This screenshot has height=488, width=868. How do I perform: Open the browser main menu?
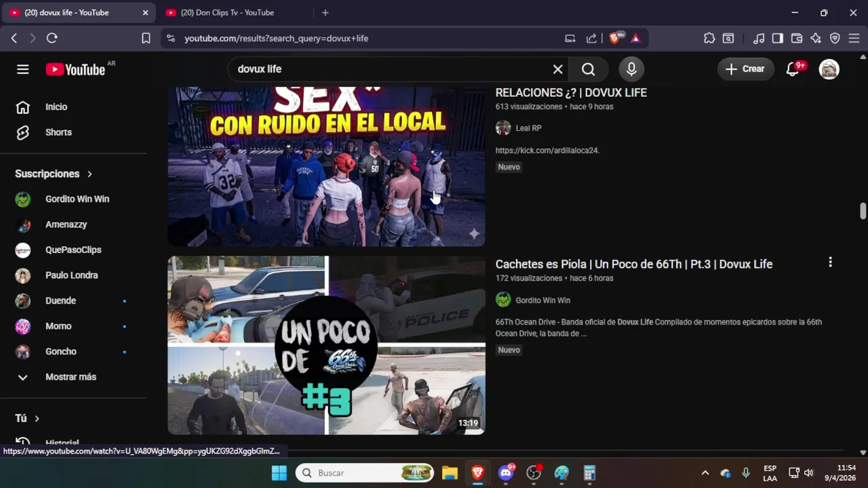[854, 39]
